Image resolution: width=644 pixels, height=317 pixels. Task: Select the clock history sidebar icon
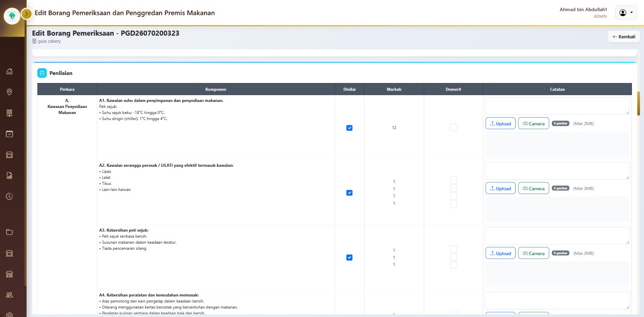tap(9, 197)
